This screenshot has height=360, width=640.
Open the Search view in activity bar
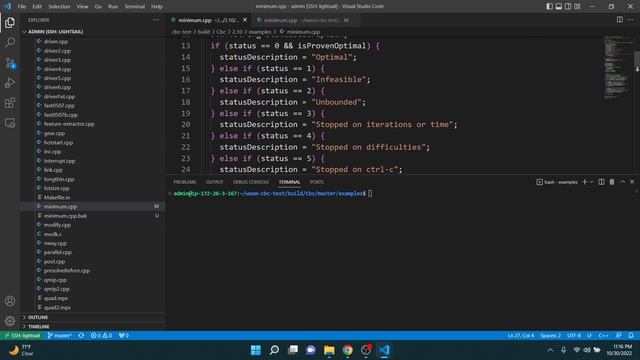click(x=10, y=42)
